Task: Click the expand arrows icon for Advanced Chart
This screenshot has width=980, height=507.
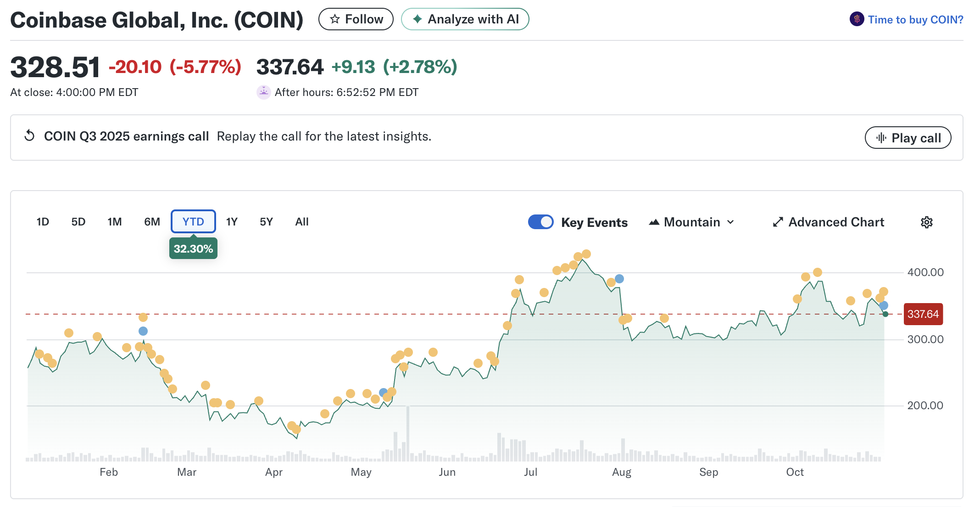Action: (778, 222)
